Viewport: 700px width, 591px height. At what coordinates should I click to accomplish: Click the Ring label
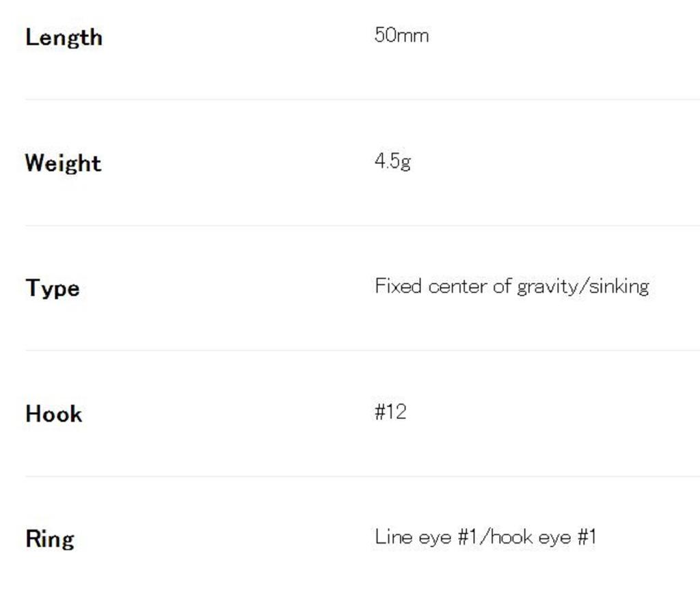click(49, 538)
